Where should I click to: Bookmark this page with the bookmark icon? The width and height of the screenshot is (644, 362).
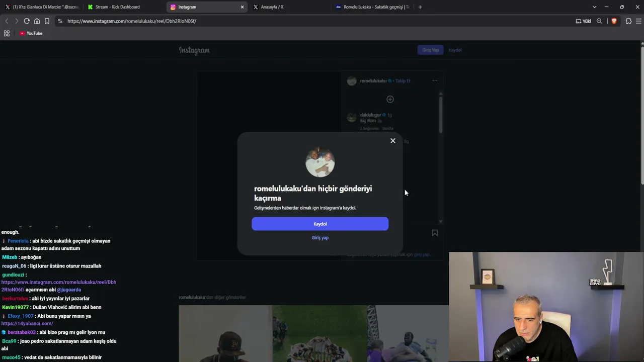47,21
